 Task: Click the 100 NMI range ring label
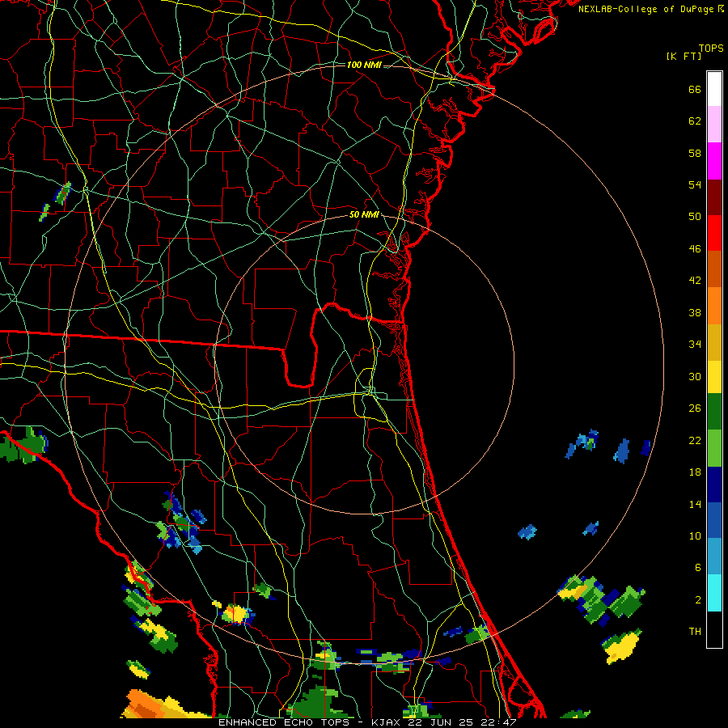click(364, 65)
